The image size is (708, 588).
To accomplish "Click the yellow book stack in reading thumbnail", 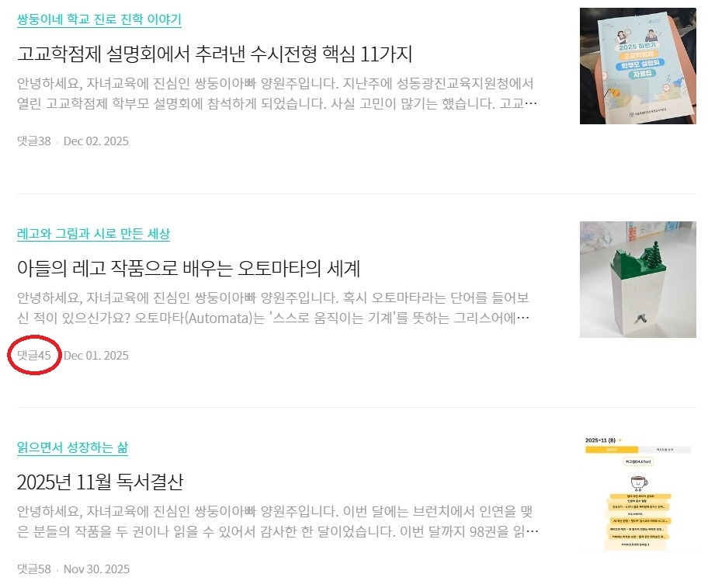I will [638, 520].
